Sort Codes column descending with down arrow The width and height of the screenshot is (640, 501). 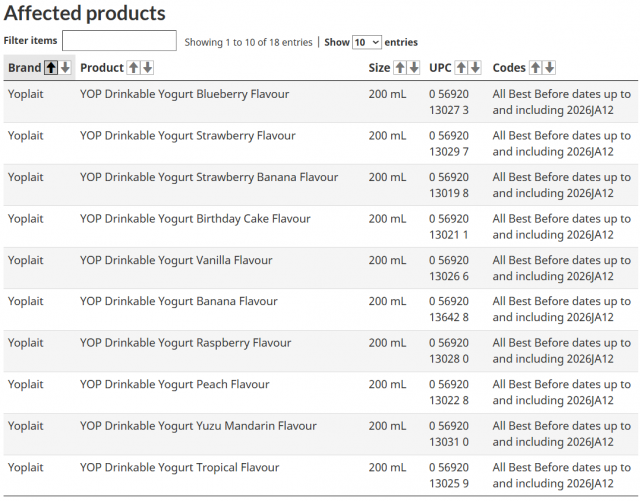(x=549, y=68)
